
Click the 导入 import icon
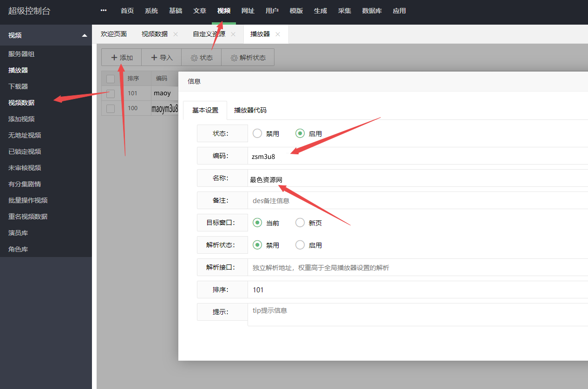click(161, 57)
